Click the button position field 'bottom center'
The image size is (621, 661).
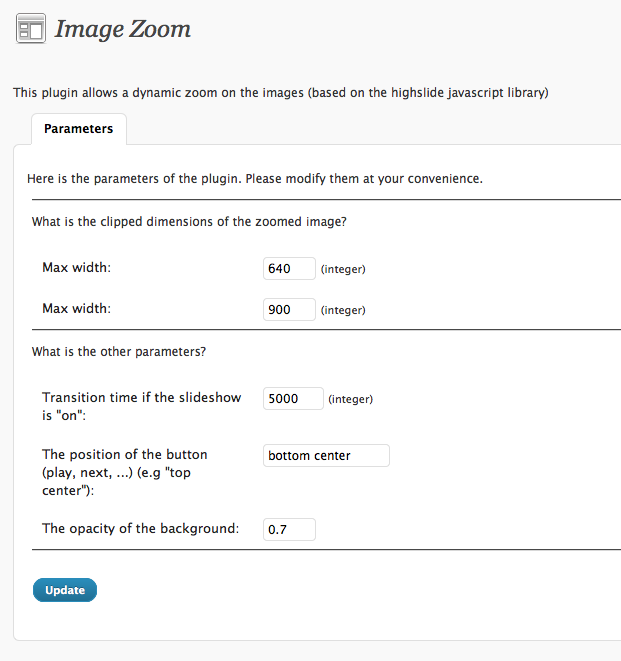325,456
